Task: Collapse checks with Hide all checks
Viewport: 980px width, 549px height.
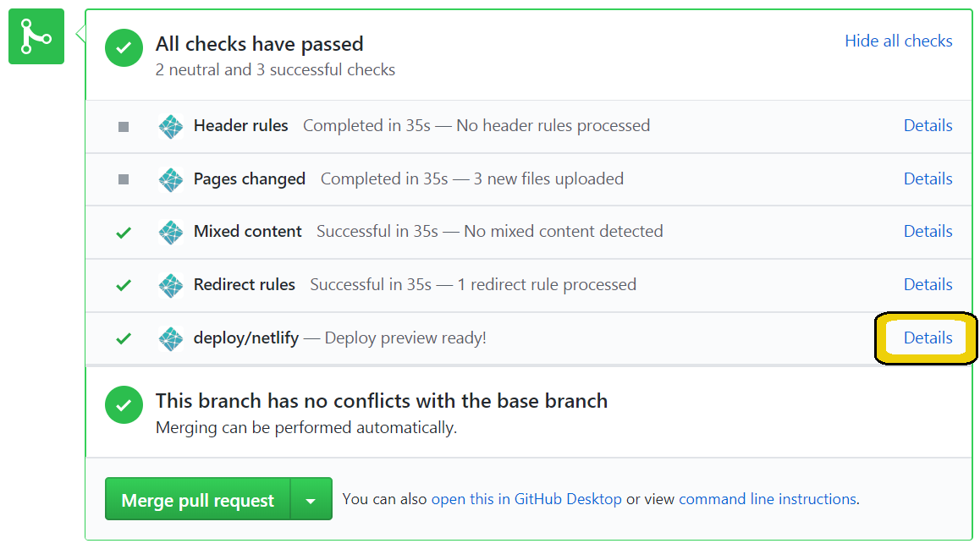Action: click(x=898, y=41)
